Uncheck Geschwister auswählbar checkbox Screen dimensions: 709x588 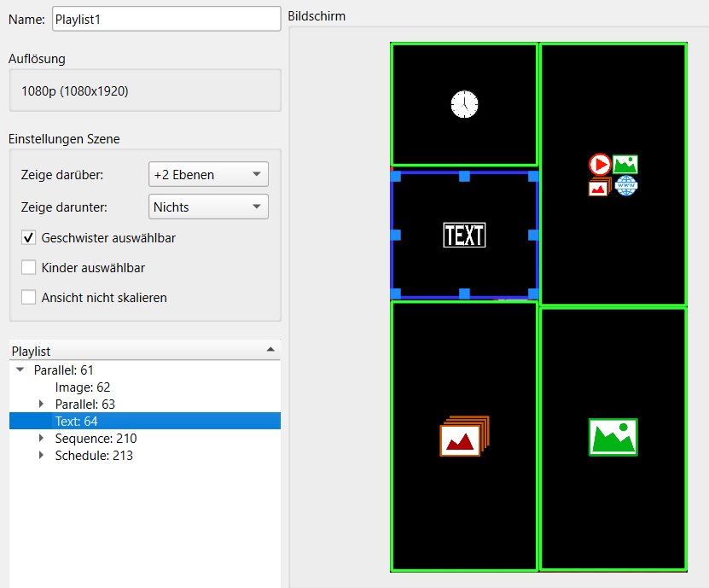[x=29, y=238]
